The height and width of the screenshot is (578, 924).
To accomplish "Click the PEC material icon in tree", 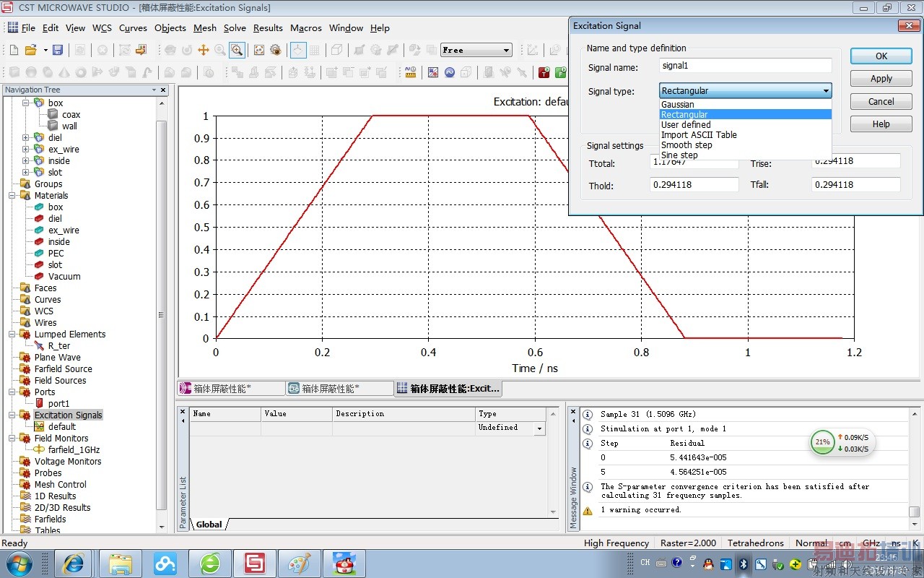I will (x=39, y=254).
